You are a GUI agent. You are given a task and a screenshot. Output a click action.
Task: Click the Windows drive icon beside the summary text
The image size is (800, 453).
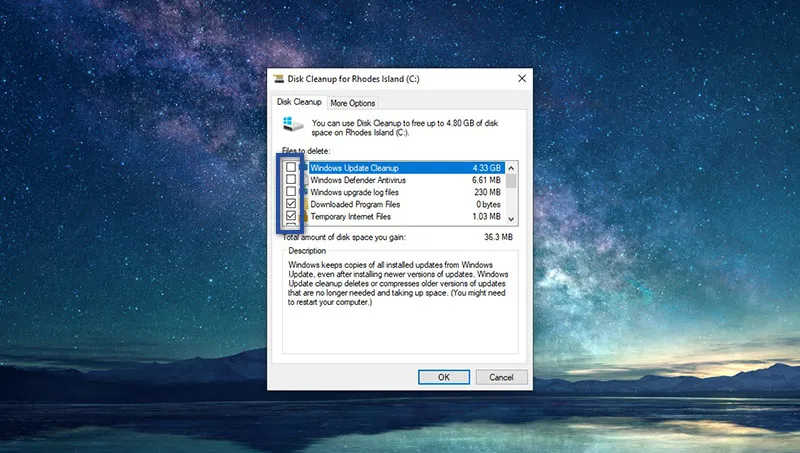pyautogui.click(x=293, y=124)
